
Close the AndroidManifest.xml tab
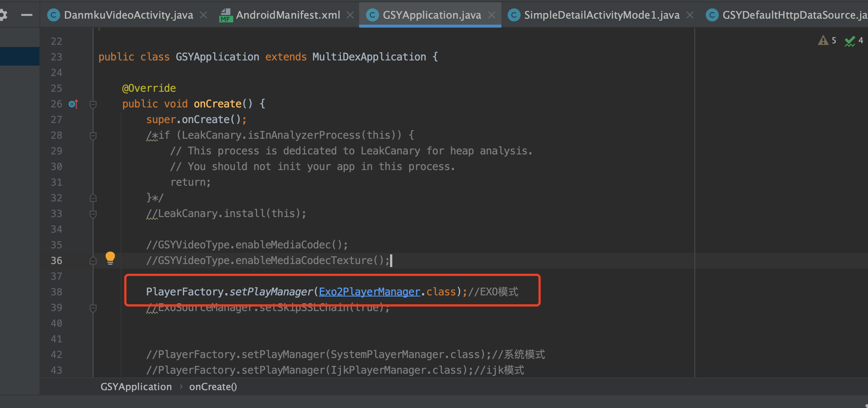tap(350, 15)
